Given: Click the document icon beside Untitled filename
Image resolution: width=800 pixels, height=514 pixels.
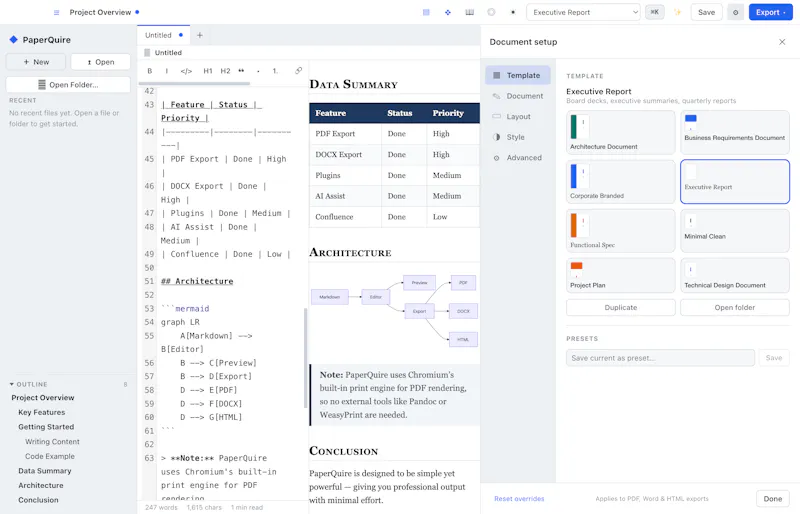Looking at the screenshot, I should click(x=147, y=53).
